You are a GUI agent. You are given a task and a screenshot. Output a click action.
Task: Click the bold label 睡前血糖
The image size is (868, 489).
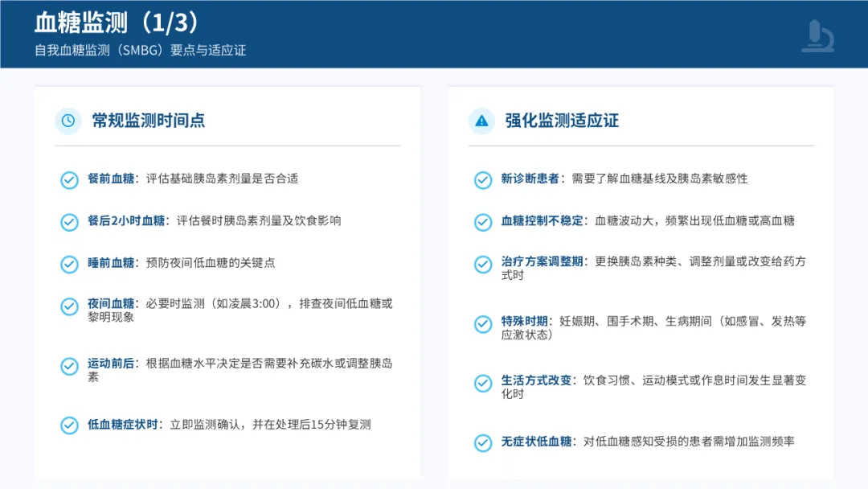(111, 262)
